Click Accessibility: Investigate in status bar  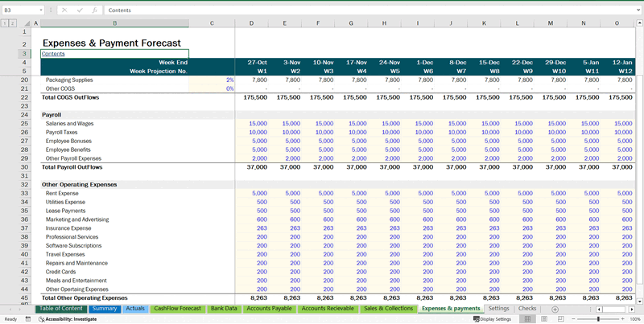(68, 319)
